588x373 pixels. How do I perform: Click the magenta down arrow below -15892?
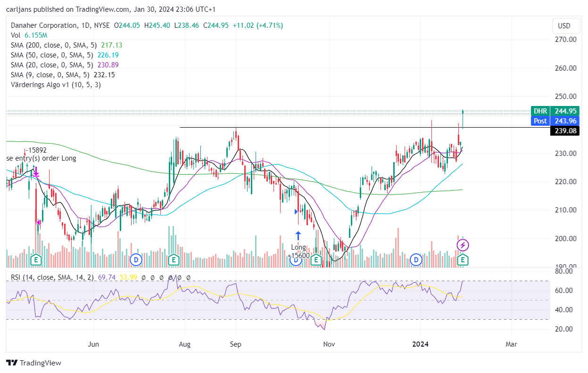pos(36,173)
